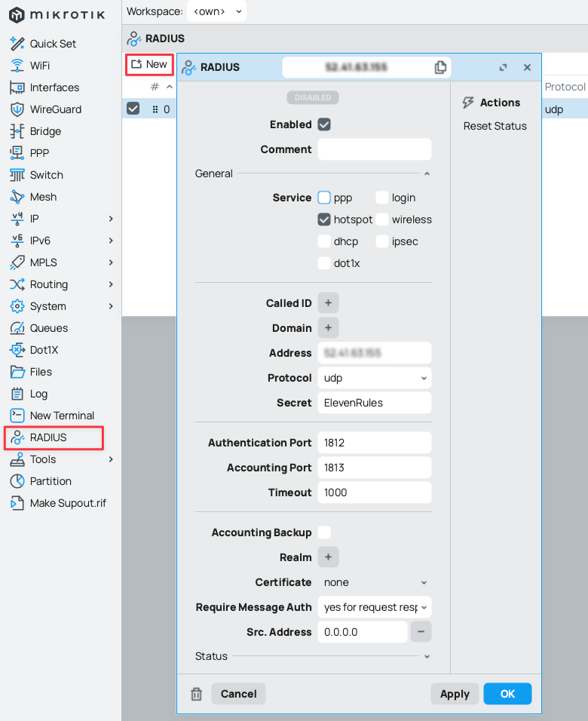Expand the IP submenu arrow
This screenshot has width=588, height=721.
click(111, 219)
